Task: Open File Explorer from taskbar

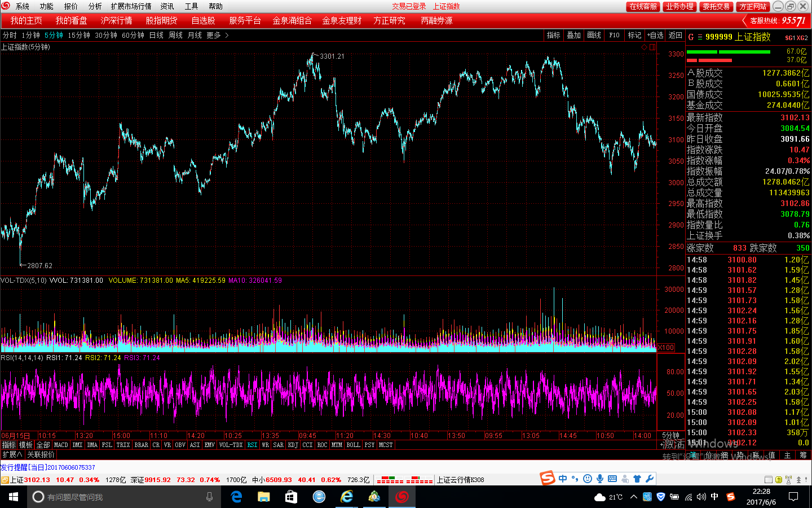Action: pyautogui.click(x=264, y=497)
